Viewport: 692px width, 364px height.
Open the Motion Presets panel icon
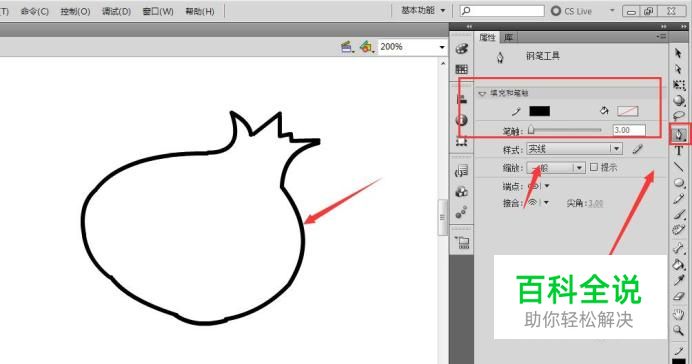(462, 213)
